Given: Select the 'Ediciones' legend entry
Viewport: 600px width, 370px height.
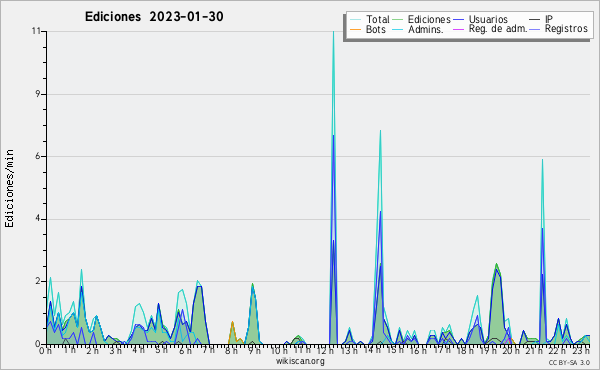Looking at the screenshot, I should pos(422,19).
